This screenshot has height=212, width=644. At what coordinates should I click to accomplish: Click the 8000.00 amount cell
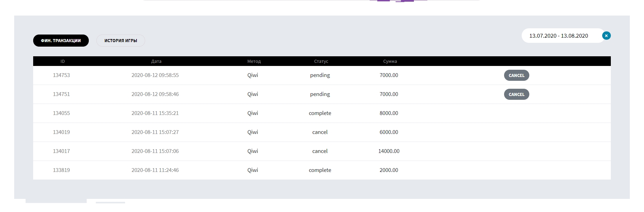pyautogui.click(x=389, y=113)
